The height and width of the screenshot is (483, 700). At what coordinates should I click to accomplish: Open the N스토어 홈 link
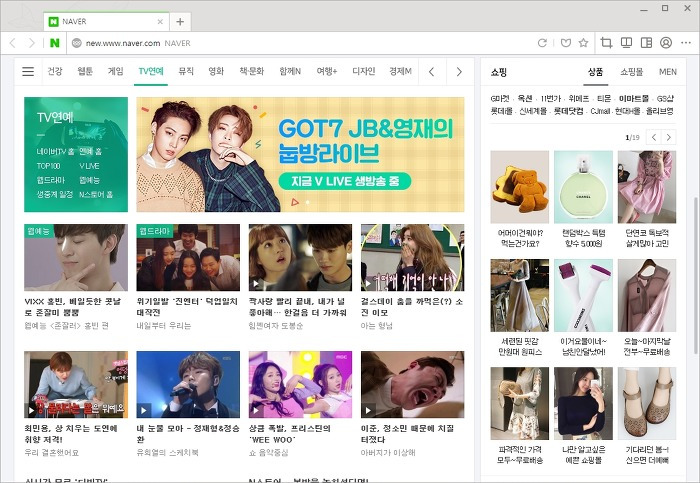coord(96,194)
